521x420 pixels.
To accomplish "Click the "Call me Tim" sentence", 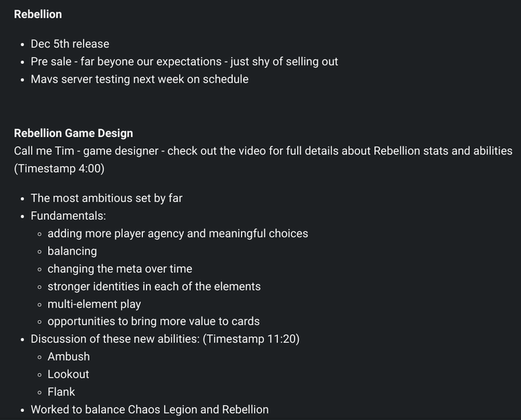I will pyautogui.click(x=263, y=151).
